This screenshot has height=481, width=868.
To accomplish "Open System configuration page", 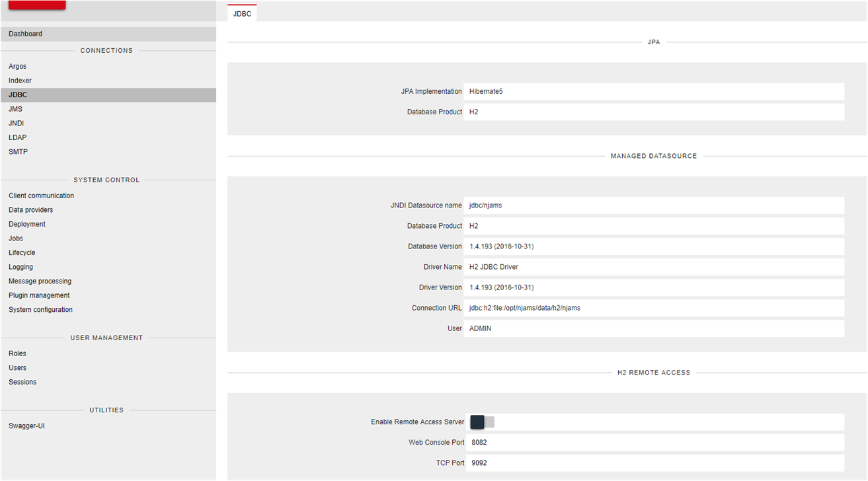I will pos(40,310).
